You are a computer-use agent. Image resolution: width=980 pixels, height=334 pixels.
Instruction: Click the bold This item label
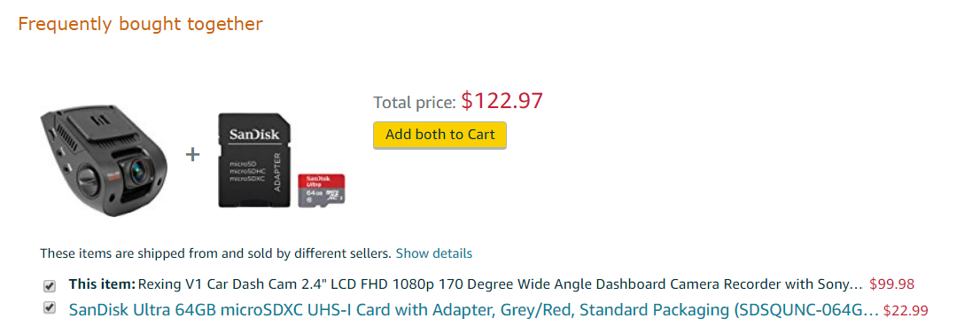click(103, 284)
